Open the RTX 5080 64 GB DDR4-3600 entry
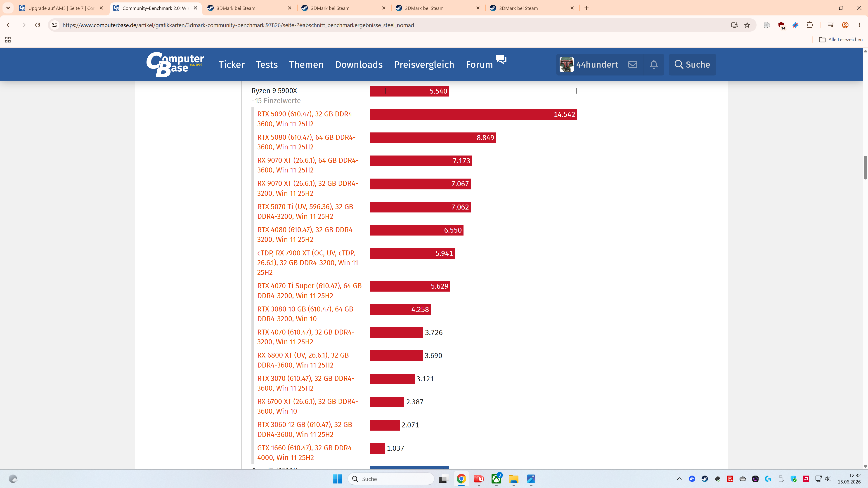 pos(306,142)
